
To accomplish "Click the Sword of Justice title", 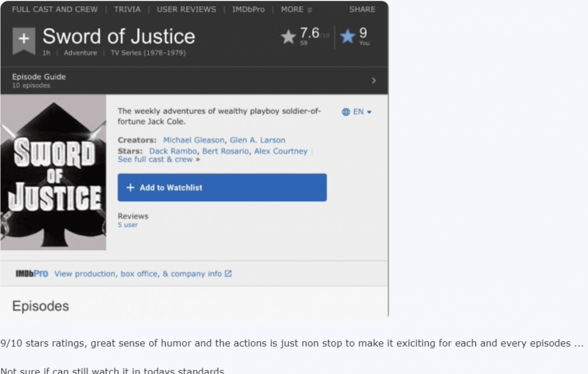I will tap(119, 36).
